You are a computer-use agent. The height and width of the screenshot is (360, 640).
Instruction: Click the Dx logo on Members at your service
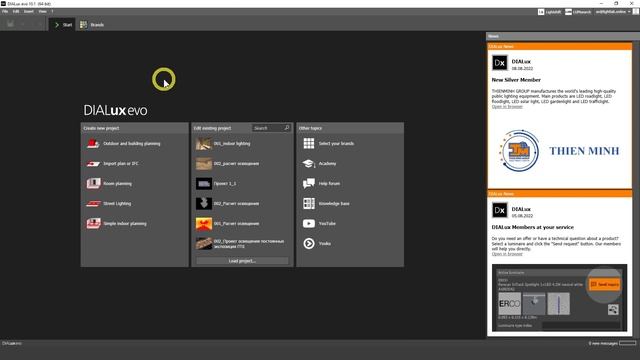pyautogui.click(x=500, y=211)
